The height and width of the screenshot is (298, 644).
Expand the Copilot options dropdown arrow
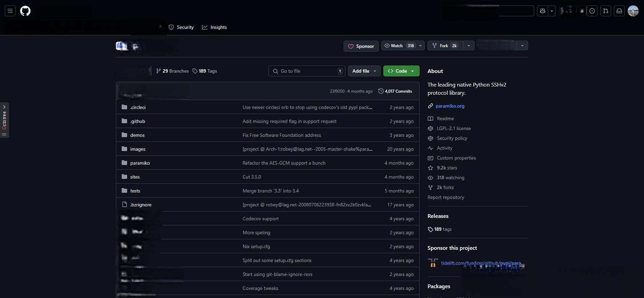pyautogui.click(x=552, y=11)
